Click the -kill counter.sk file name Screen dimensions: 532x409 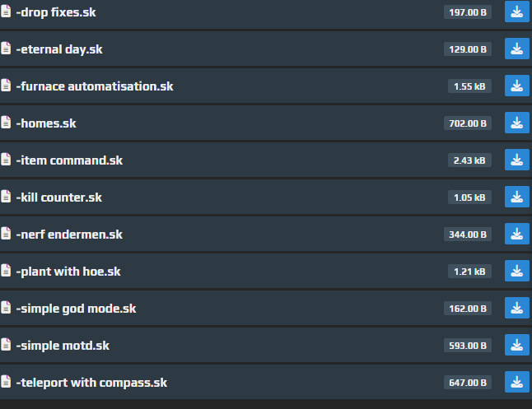pyautogui.click(x=59, y=198)
